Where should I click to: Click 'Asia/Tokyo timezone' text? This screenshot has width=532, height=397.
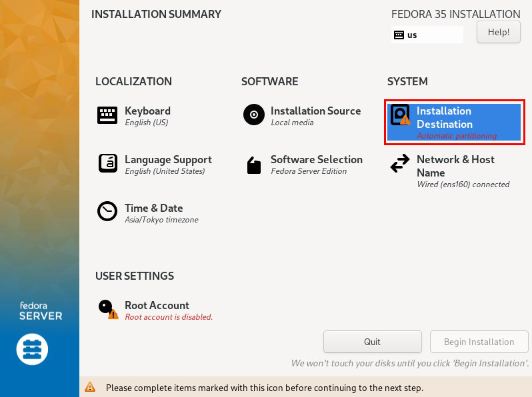(161, 220)
